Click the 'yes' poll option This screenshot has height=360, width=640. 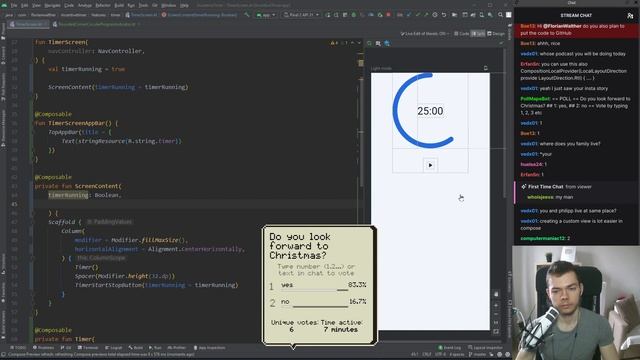click(319, 285)
